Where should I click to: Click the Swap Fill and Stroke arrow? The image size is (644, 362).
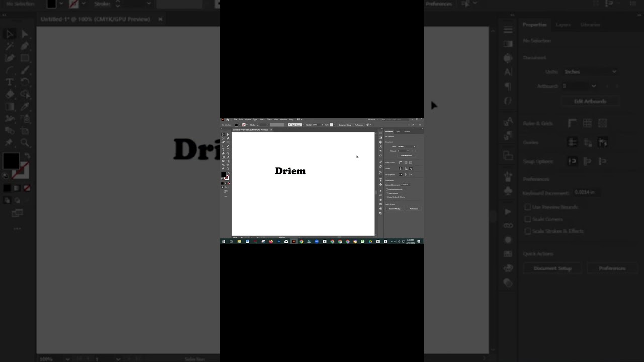pyautogui.click(x=229, y=173)
